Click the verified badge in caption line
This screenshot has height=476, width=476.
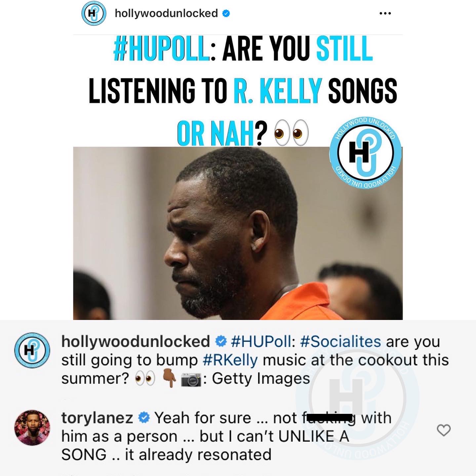(x=221, y=341)
